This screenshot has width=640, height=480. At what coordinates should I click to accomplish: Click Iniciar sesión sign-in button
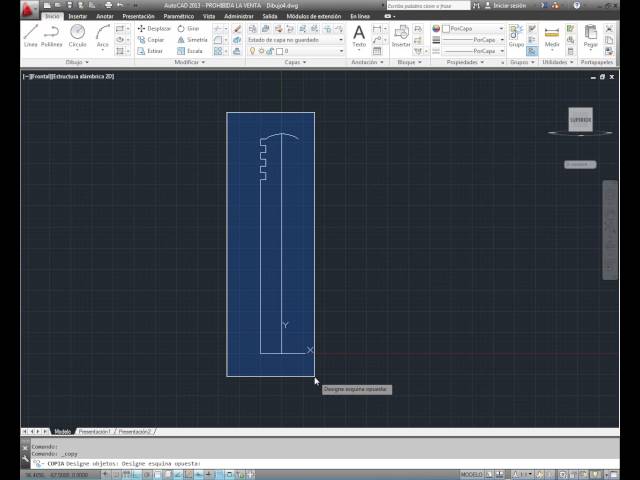click(x=505, y=5)
